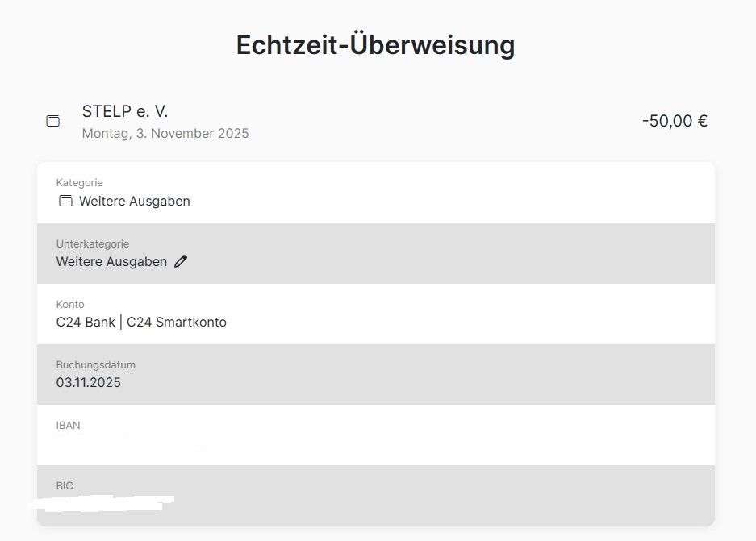This screenshot has width=756, height=541.
Task: Click the empty right side of the Konto row
Action: [x=524, y=314]
